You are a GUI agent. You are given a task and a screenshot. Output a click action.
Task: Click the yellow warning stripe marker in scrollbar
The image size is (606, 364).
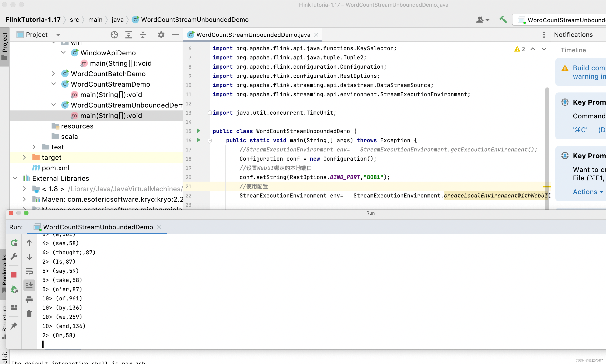(x=547, y=187)
